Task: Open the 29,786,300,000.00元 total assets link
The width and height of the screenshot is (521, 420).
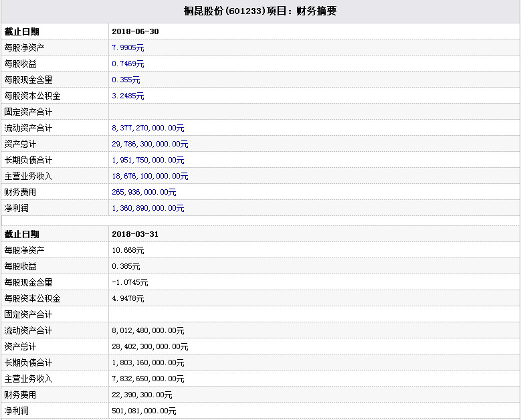Action: pos(150,144)
